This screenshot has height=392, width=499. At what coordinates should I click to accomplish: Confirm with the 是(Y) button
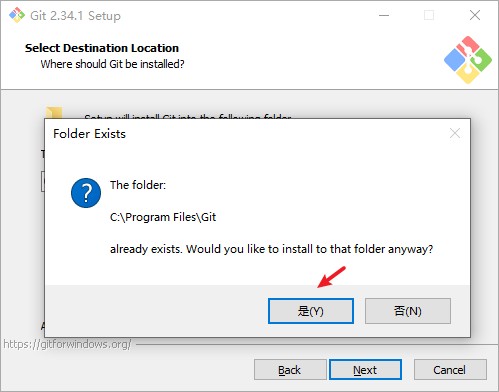311,311
